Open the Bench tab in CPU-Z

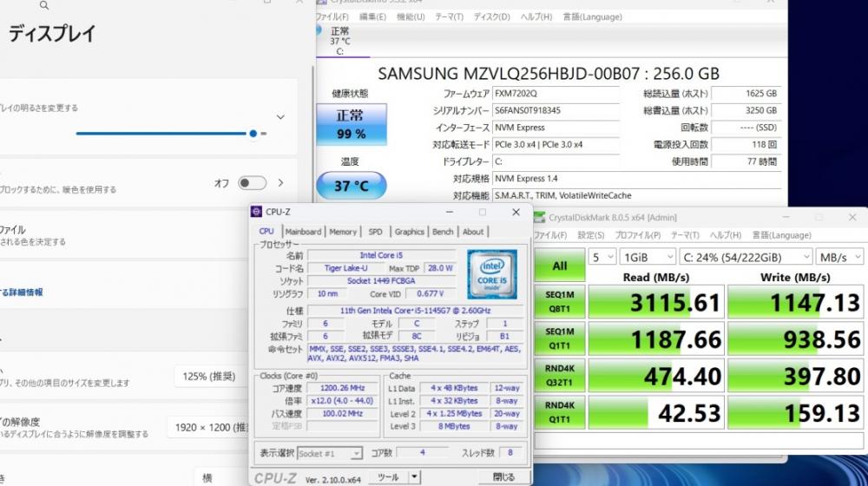pos(443,232)
